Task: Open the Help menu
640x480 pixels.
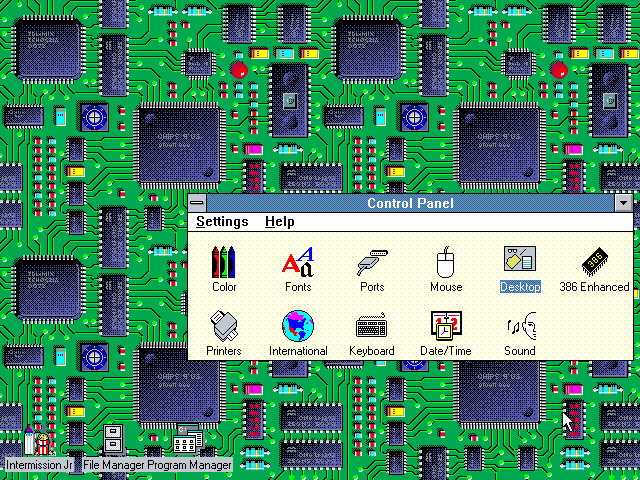Action: 280,222
